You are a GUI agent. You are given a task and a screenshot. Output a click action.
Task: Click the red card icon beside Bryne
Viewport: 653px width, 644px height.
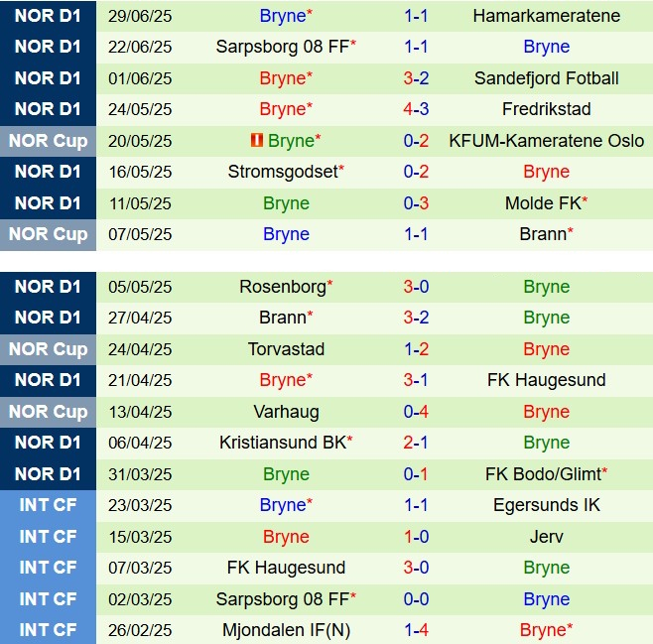pyautogui.click(x=256, y=140)
